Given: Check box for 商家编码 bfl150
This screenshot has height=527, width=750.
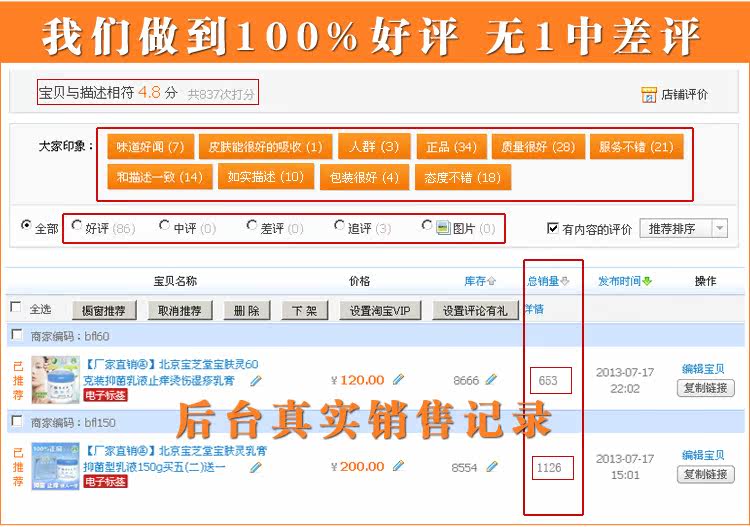Looking at the screenshot, I should pos(17,421).
